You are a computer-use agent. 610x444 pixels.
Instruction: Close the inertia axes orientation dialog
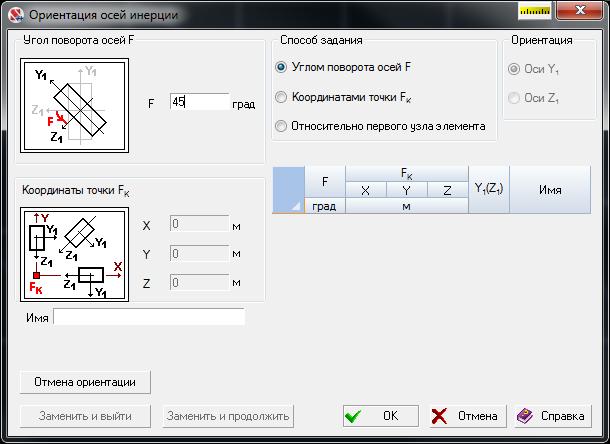point(580,10)
